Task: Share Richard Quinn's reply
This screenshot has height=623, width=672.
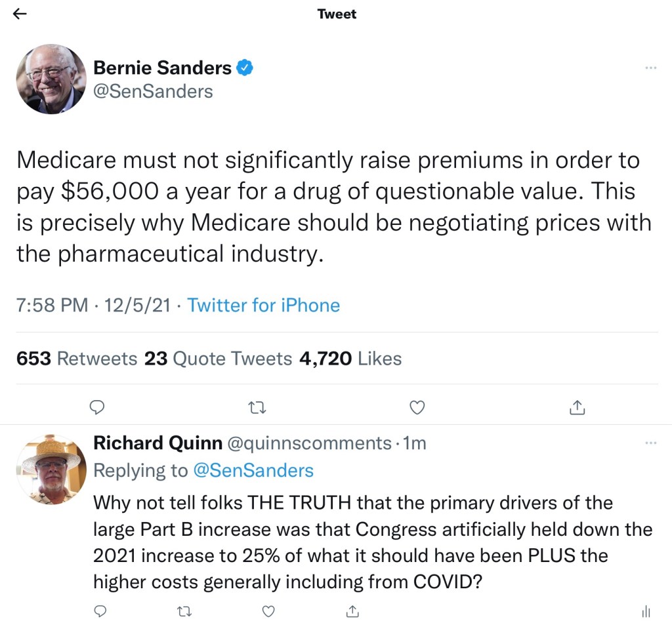Action: 352,611
